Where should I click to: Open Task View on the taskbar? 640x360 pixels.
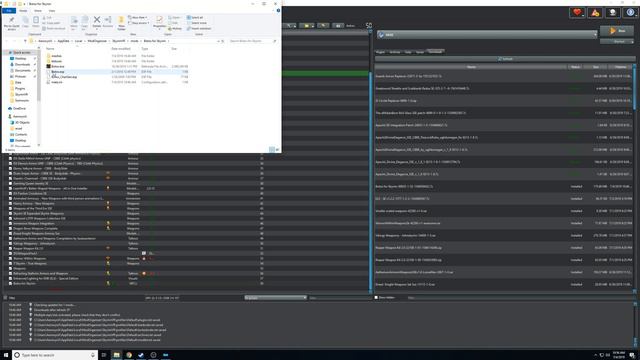(104, 355)
